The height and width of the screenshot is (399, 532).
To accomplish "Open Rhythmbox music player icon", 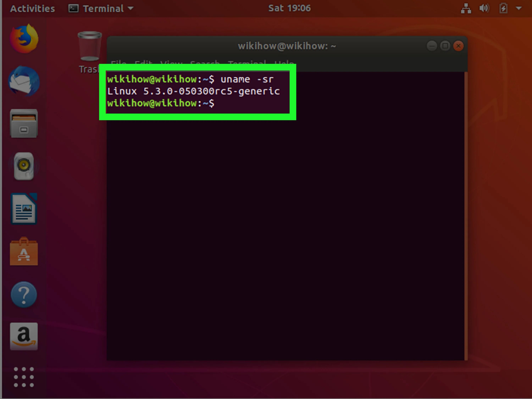I will [24, 166].
